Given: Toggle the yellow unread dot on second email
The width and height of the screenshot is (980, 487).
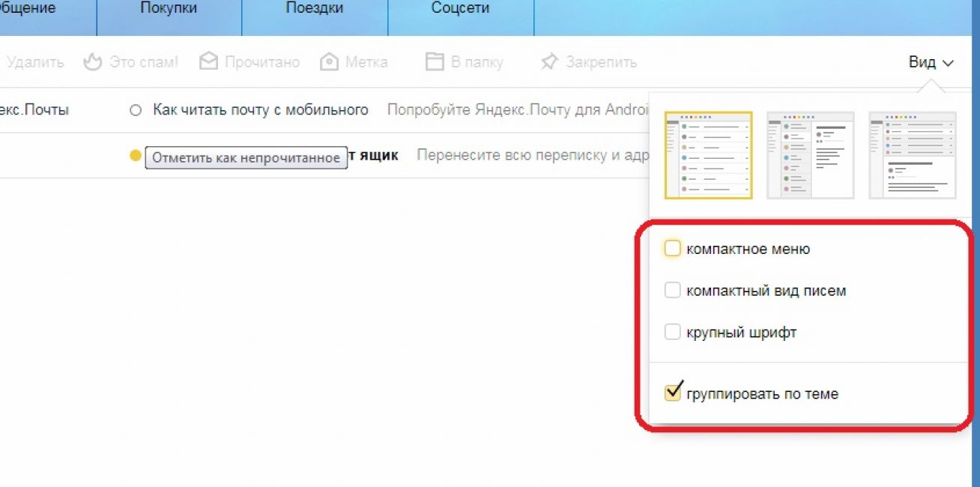Looking at the screenshot, I should [136, 156].
